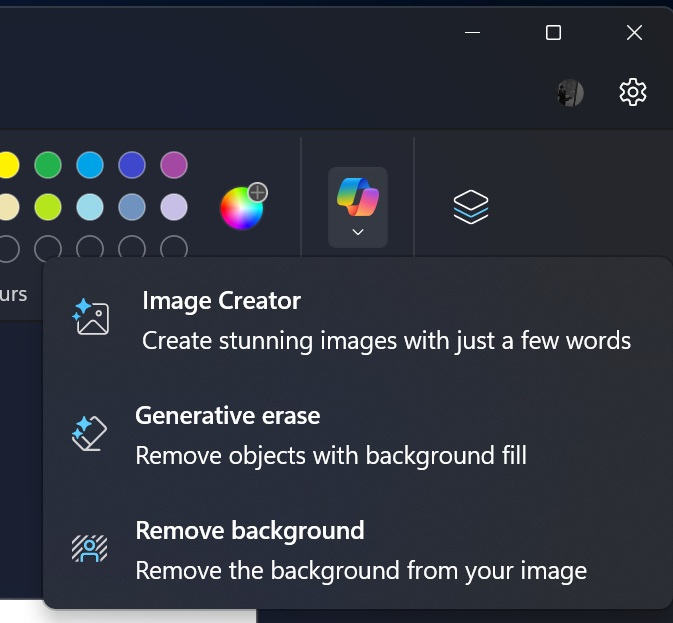The width and height of the screenshot is (673, 623).
Task: Pick the green colour swatch
Action: pyautogui.click(x=48, y=165)
